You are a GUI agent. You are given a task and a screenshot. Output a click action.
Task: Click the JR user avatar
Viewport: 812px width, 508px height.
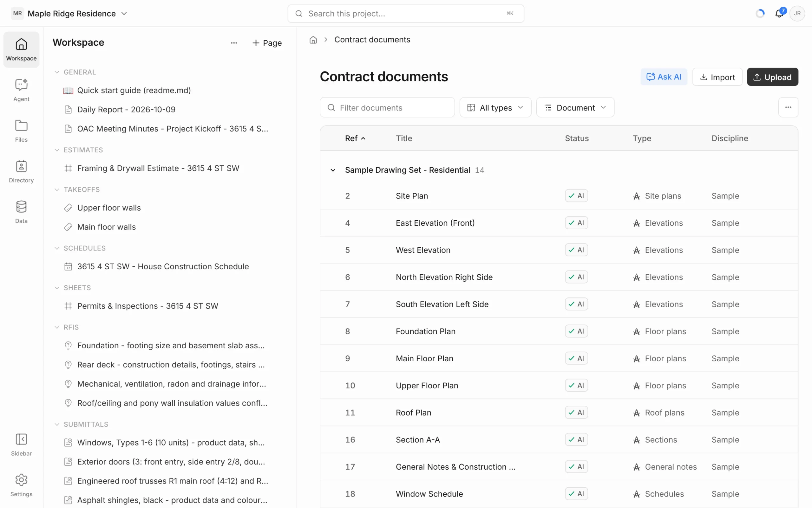797,13
